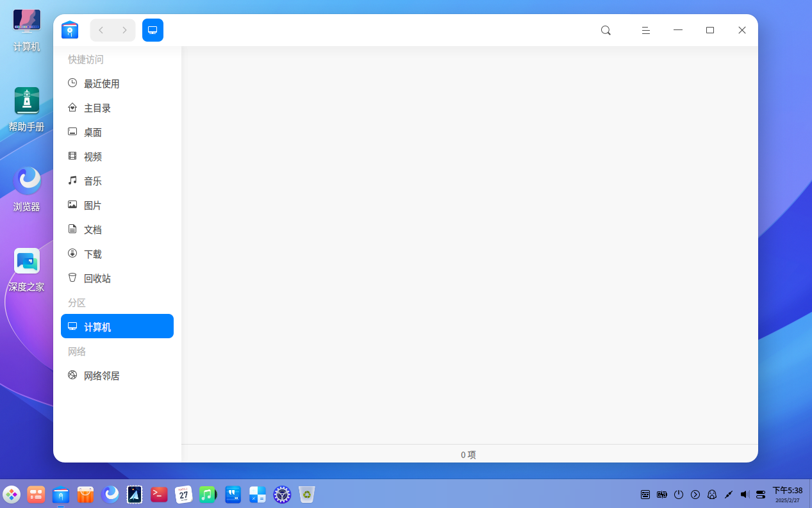Open the app store from the dock
The image size is (812, 508).
[85, 495]
